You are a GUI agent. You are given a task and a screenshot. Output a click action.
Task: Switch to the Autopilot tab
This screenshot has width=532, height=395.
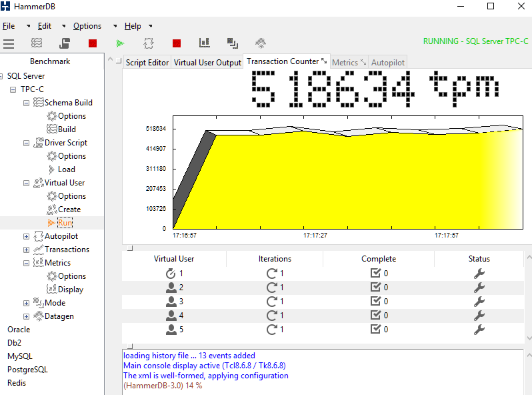tap(388, 63)
